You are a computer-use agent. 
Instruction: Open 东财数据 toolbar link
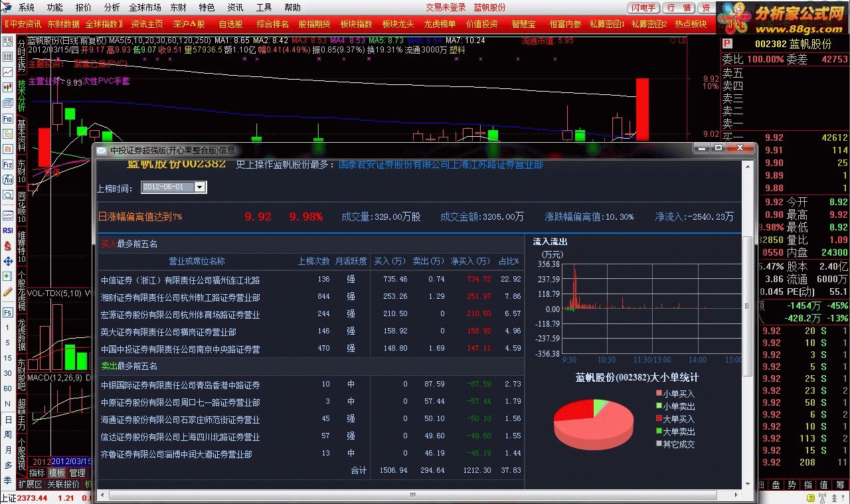click(x=63, y=24)
